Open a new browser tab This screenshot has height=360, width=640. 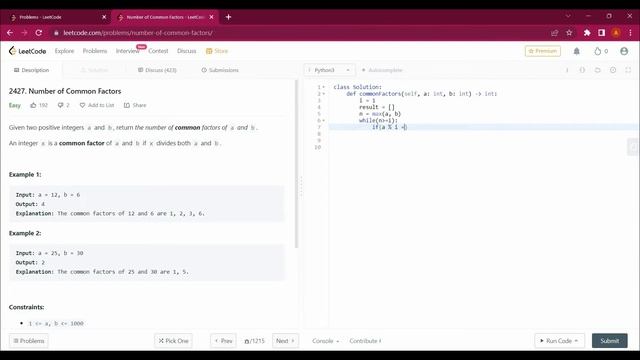click(x=228, y=17)
